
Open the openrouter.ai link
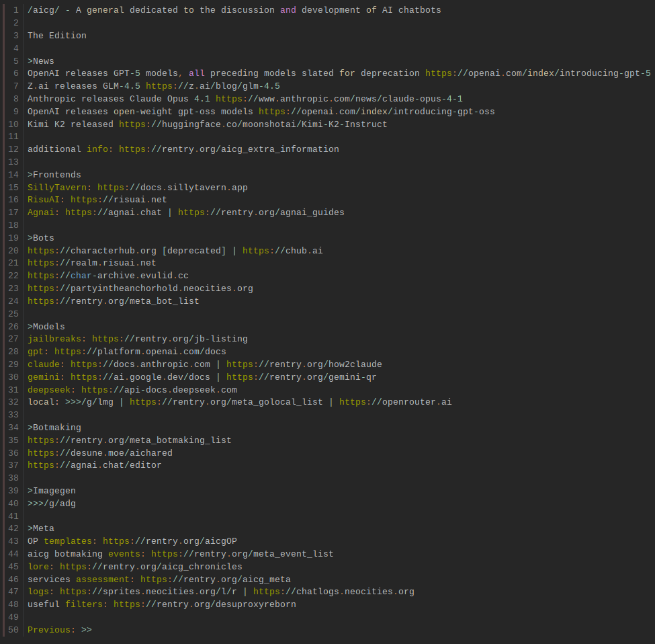395,402
